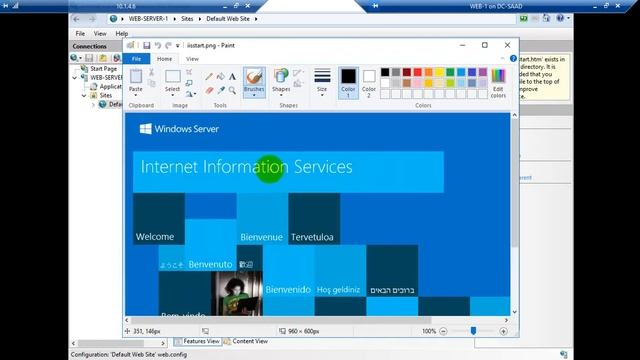This screenshot has width=640, height=360.
Task: Switch to Content View tab
Action: pyautogui.click(x=246, y=341)
